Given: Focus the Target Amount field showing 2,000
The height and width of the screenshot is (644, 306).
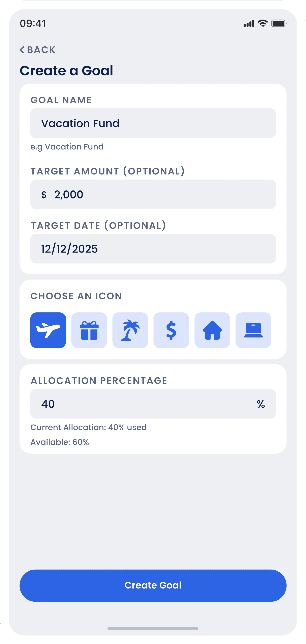Looking at the screenshot, I should coord(153,194).
